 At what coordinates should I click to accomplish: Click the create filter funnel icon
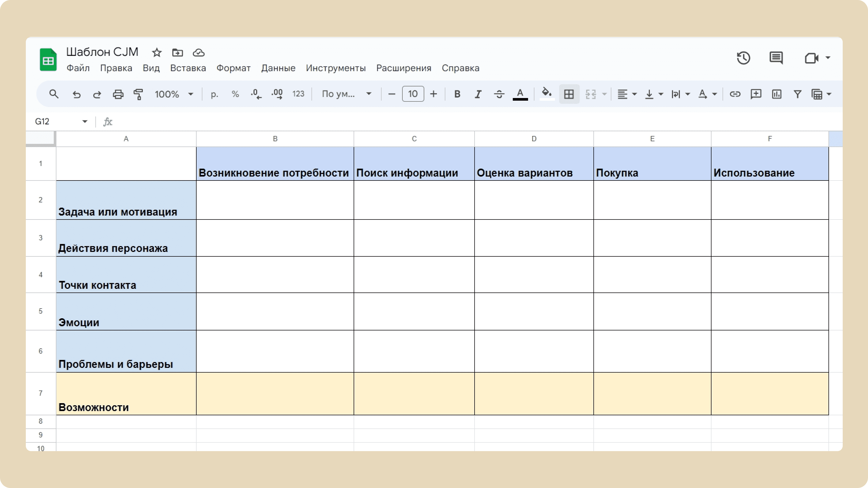[797, 94]
